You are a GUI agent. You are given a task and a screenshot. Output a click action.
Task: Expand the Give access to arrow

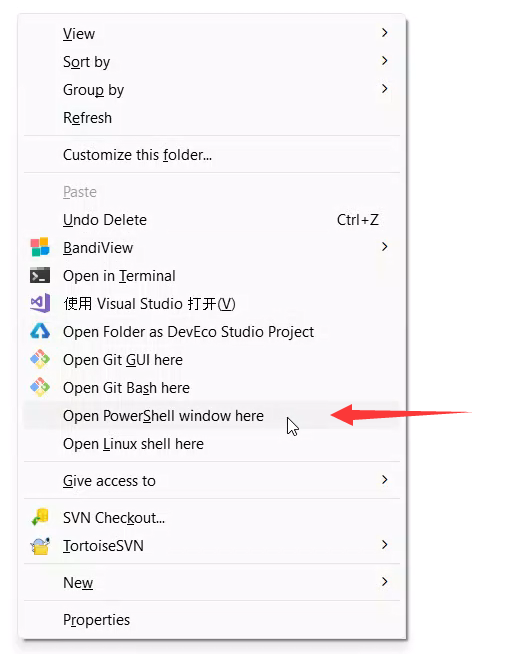(384, 480)
